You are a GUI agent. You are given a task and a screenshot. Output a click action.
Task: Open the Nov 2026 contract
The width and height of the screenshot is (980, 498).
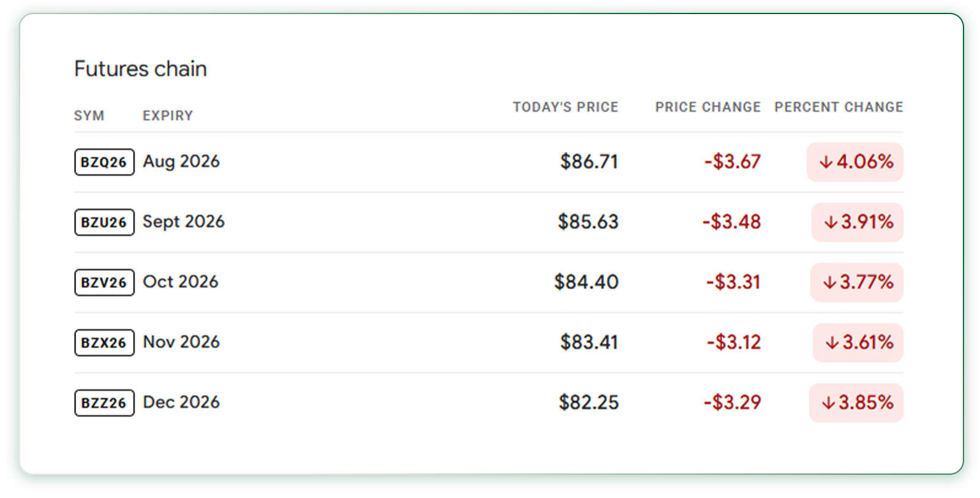pos(489,342)
